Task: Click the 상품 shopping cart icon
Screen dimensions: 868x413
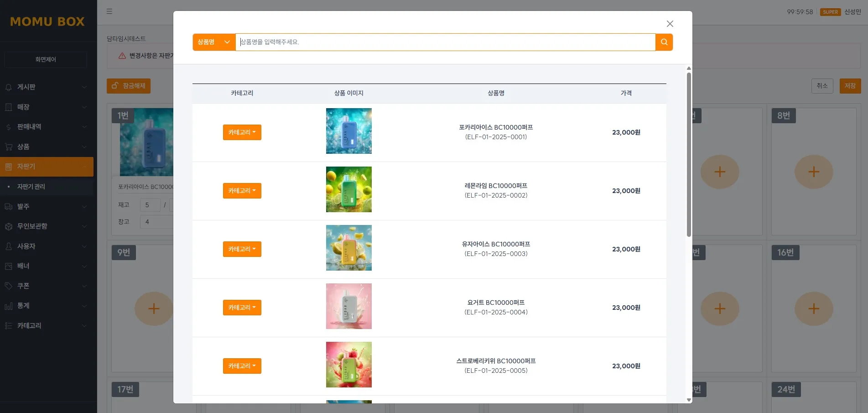Action: tap(8, 146)
